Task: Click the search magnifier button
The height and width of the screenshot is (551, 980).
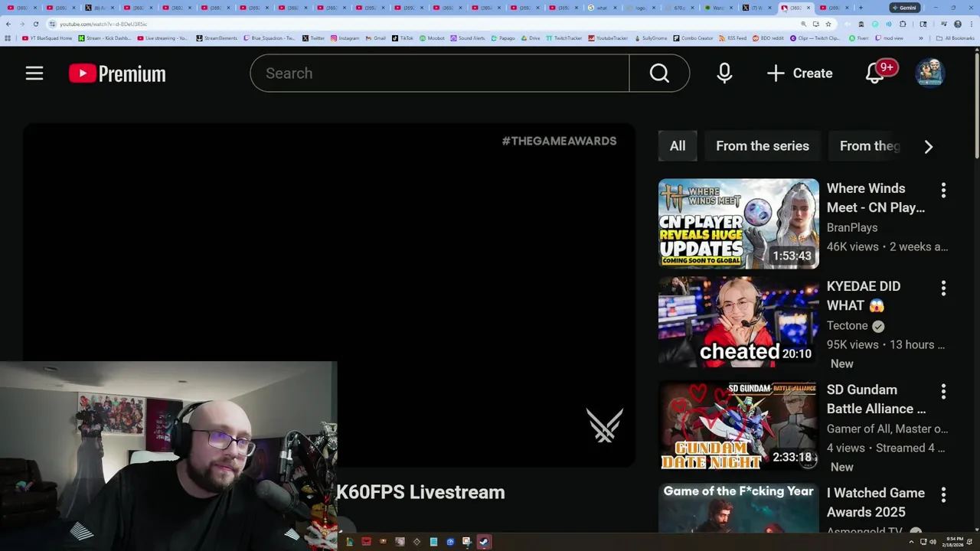Action: 659,73
